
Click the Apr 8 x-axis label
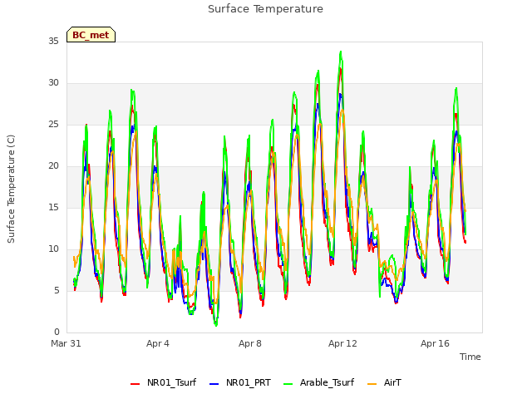coord(250,343)
